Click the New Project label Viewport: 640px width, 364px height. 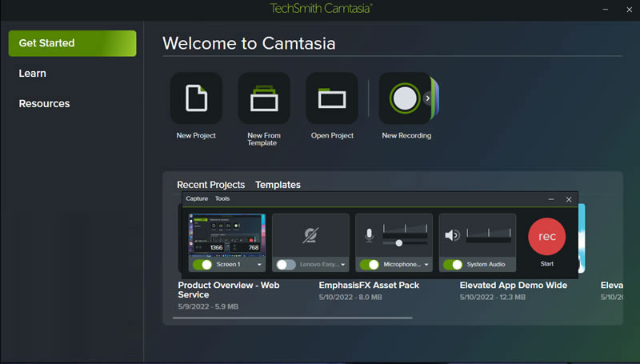pos(196,135)
